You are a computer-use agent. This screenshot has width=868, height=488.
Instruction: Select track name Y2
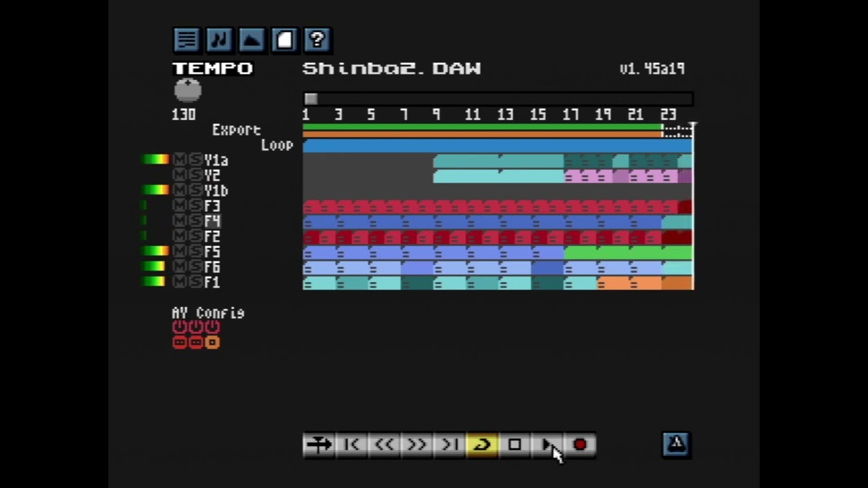pyautogui.click(x=212, y=176)
